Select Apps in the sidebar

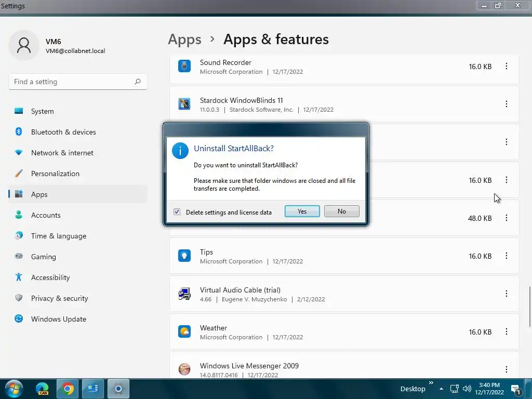[x=78, y=194]
